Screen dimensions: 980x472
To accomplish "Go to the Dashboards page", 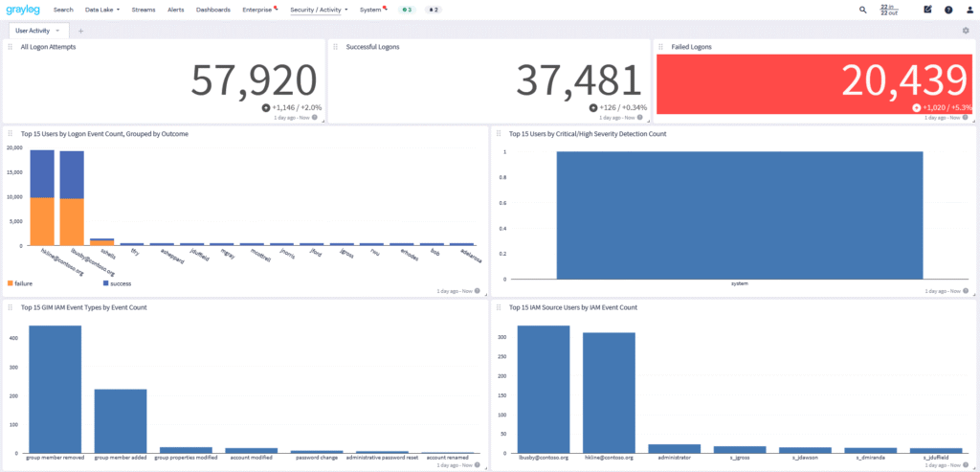I will (x=213, y=10).
